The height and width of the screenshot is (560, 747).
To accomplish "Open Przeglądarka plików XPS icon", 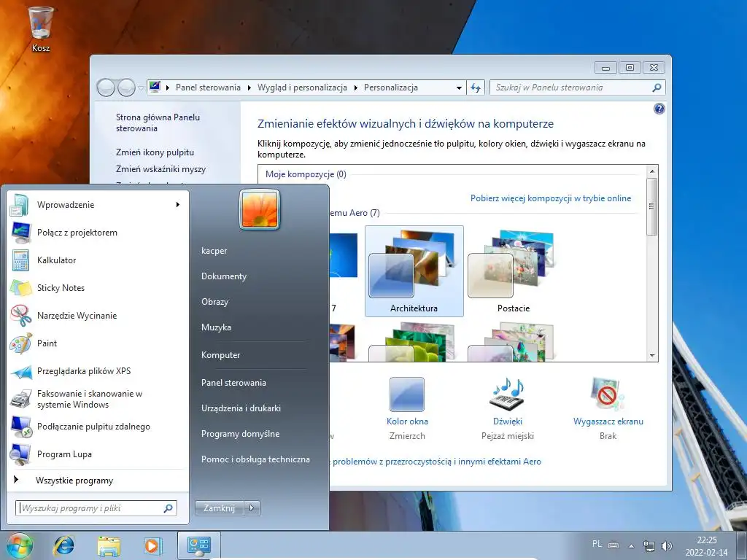I will (20, 371).
